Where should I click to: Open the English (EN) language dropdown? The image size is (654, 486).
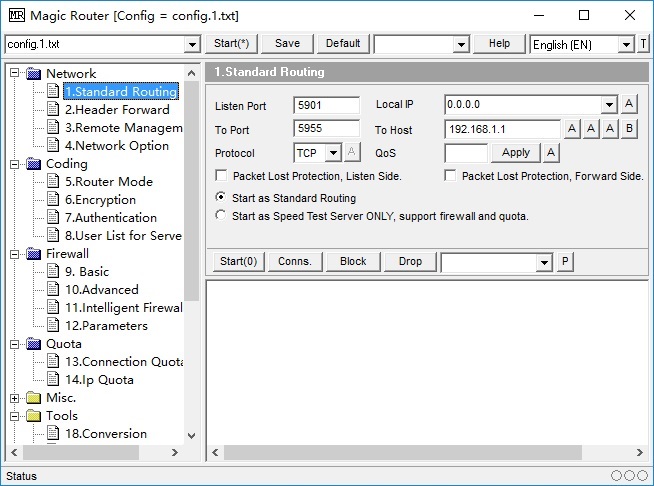tap(626, 44)
